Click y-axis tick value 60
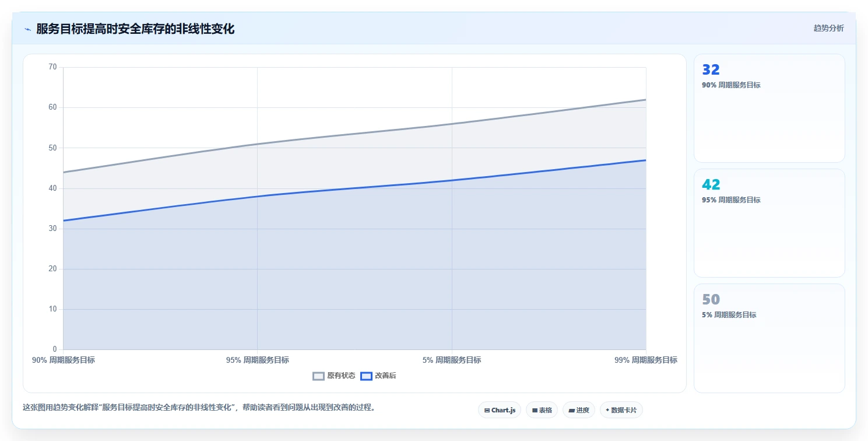Viewport: 868px width, 441px height. click(52, 107)
